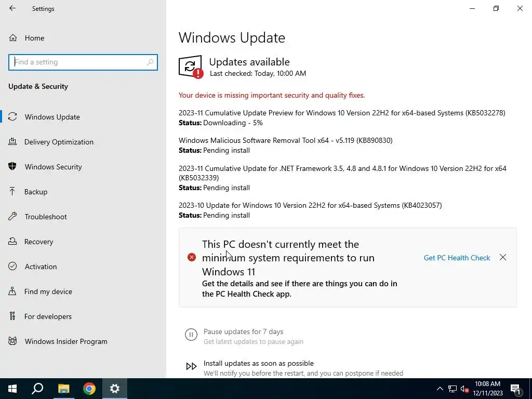Screen dimensions: 532x399
Task: Click the magnifier icon in the search box
Action: 150,62
